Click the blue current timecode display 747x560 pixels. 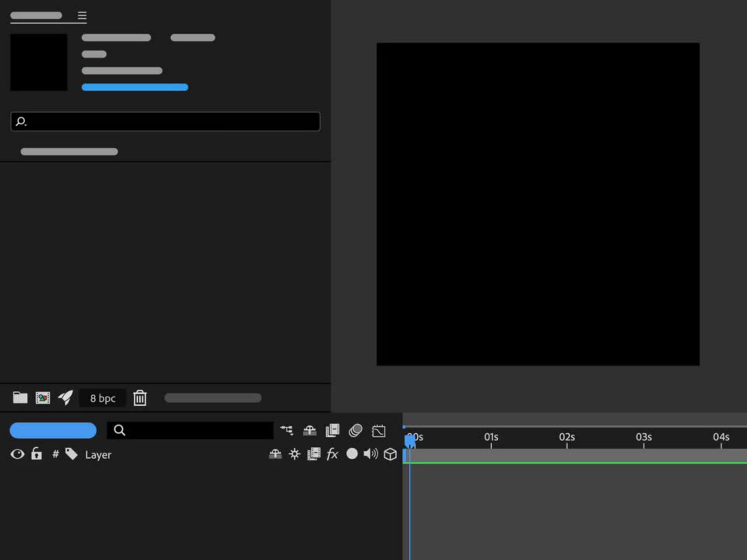[x=53, y=430]
